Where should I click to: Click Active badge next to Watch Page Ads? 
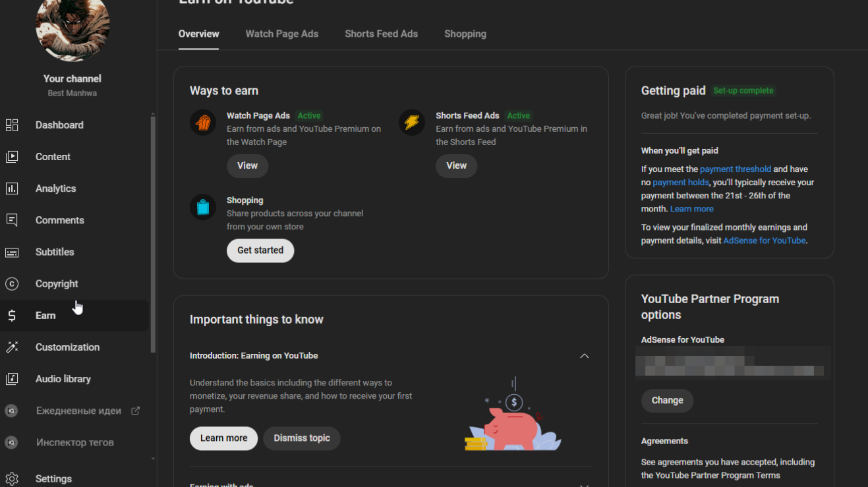coord(309,115)
